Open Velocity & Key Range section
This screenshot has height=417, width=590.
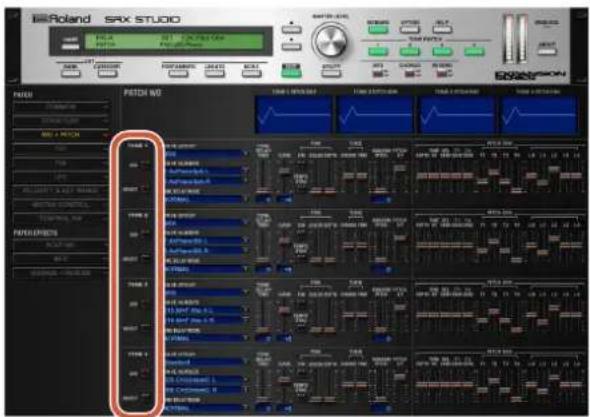(61, 191)
